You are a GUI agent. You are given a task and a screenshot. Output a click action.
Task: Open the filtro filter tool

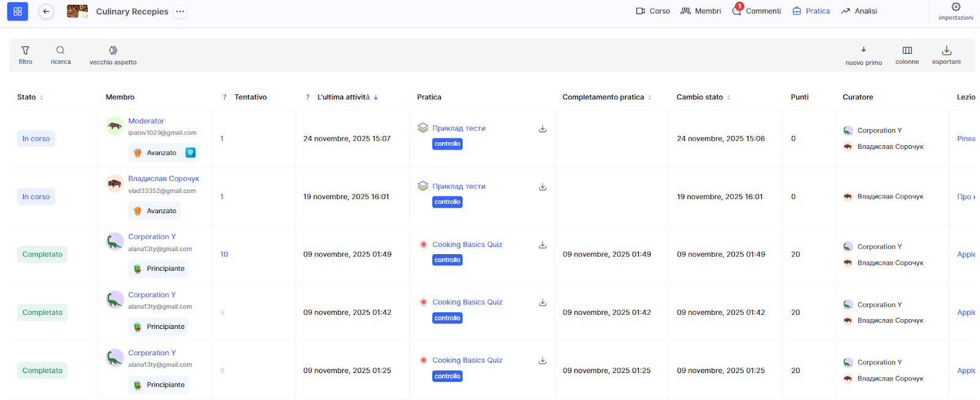pyautogui.click(x=25, y=55)
